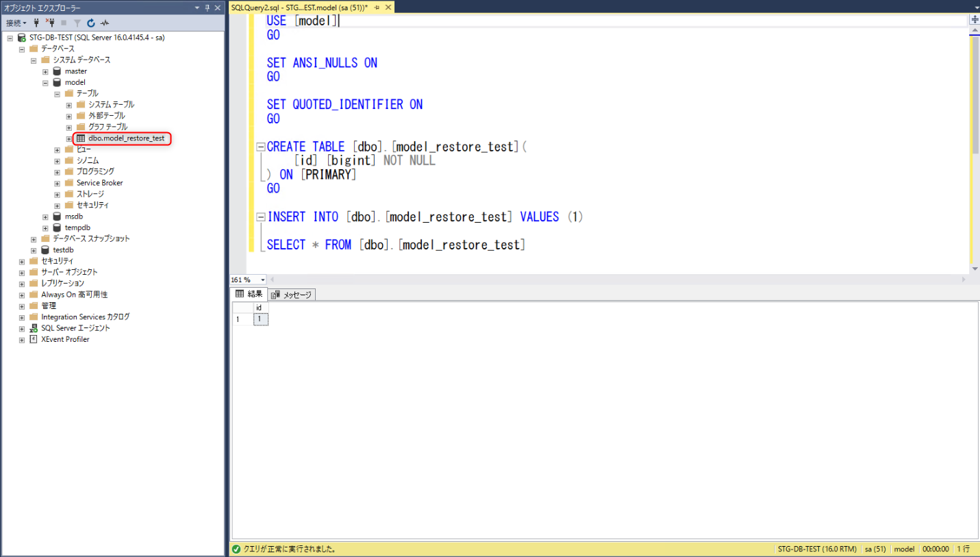Click the Disconnect icon in Object Explorer toolbar
The height and width of the screenshot is (557, 980).
click(51, 23)
